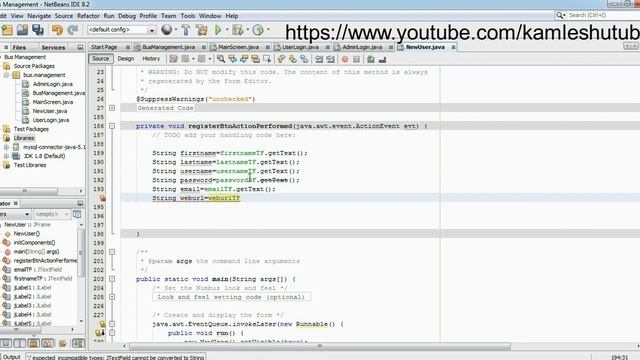Toggle Highlight Search icon in editor toolbar
Viewport: 640px width, 360px height.
pos(256,59)
